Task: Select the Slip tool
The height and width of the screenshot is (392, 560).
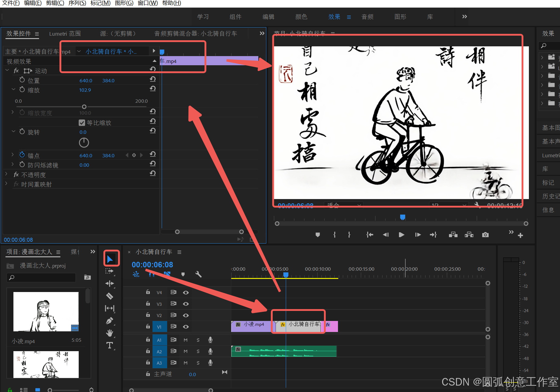Action: tap(109, 308)
